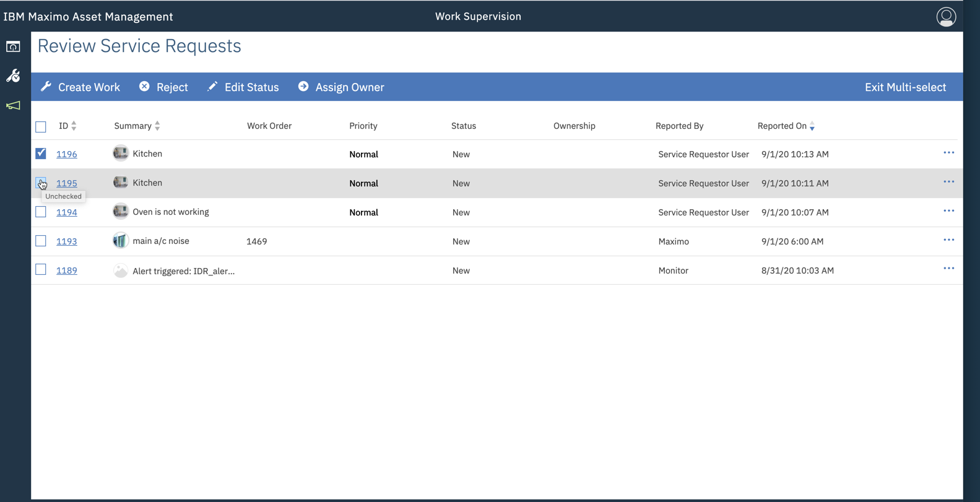Click Normal priority in row 1194
The image size is (980, 502).
click(363, 212)
